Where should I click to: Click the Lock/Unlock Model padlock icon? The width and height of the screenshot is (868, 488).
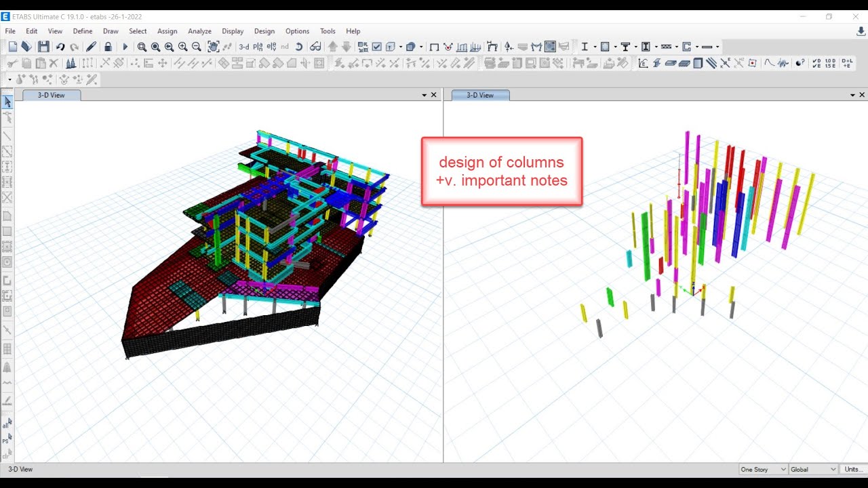click(x=108, y=47)
